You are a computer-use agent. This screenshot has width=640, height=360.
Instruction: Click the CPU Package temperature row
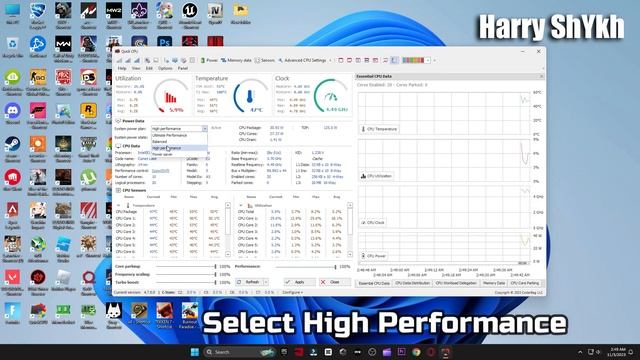(x=169, y=212)
